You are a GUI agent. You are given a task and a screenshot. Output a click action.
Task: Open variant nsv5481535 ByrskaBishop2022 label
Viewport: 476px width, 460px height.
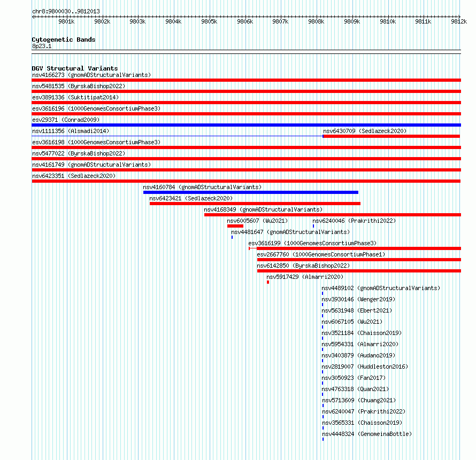tap(79, 86)
